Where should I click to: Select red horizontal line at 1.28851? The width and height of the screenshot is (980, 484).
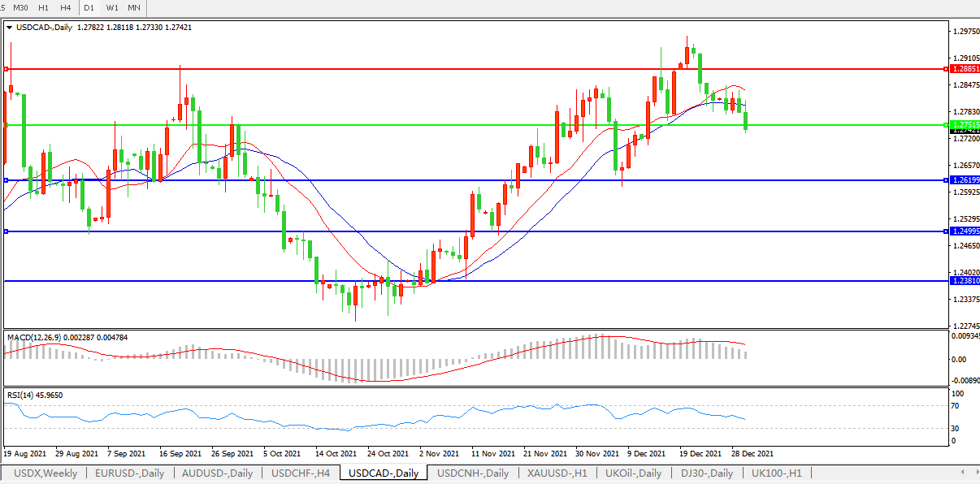tap(488, 69)
